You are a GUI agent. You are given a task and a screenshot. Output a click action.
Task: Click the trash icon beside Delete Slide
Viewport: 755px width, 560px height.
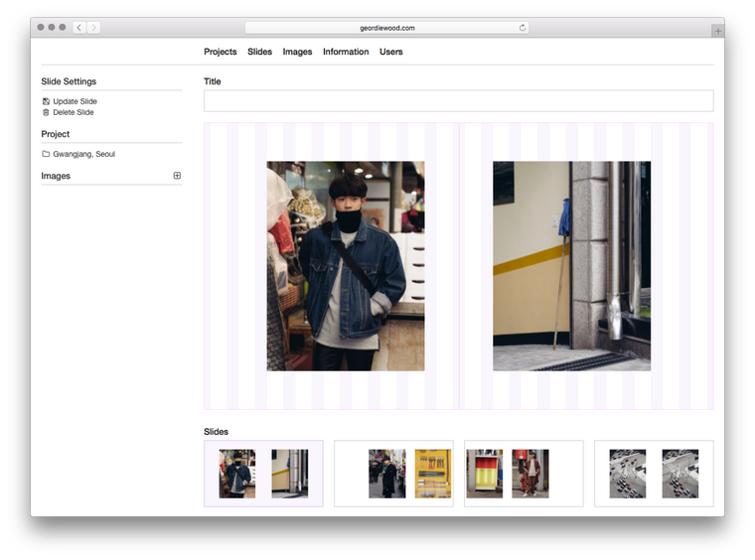(x=46, y=112)
